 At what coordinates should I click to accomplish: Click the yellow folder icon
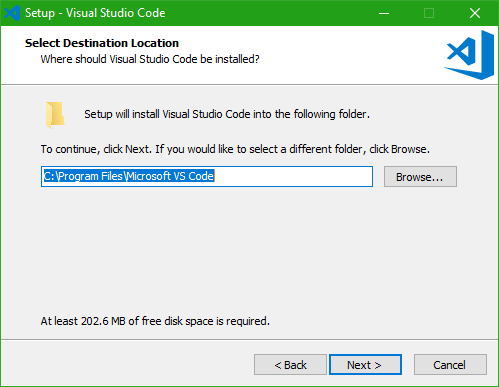tap(55, 115)
